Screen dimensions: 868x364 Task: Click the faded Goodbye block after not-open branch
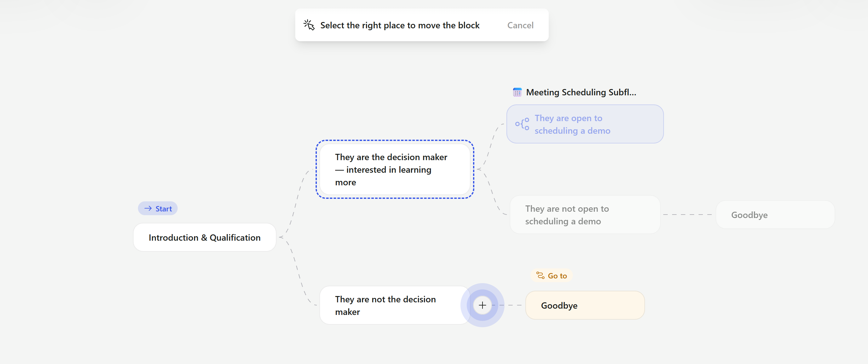[775, 215]
